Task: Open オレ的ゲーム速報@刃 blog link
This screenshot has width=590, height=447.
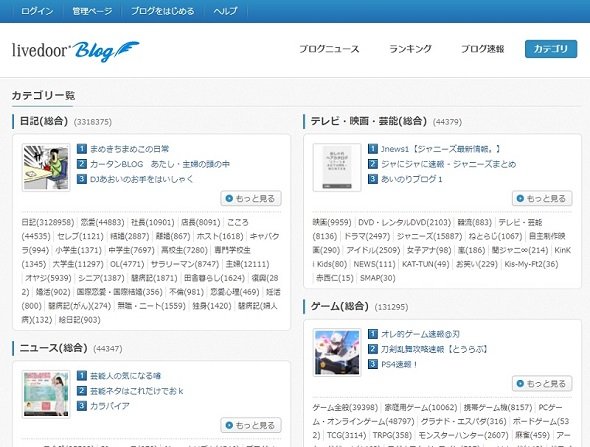Action: click(420, 334)
